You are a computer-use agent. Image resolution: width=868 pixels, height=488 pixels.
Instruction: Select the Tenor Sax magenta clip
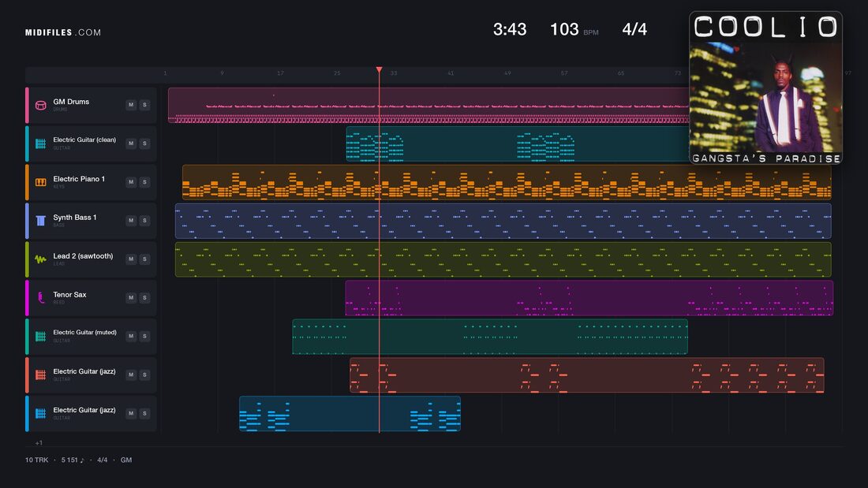click(589, 298)
